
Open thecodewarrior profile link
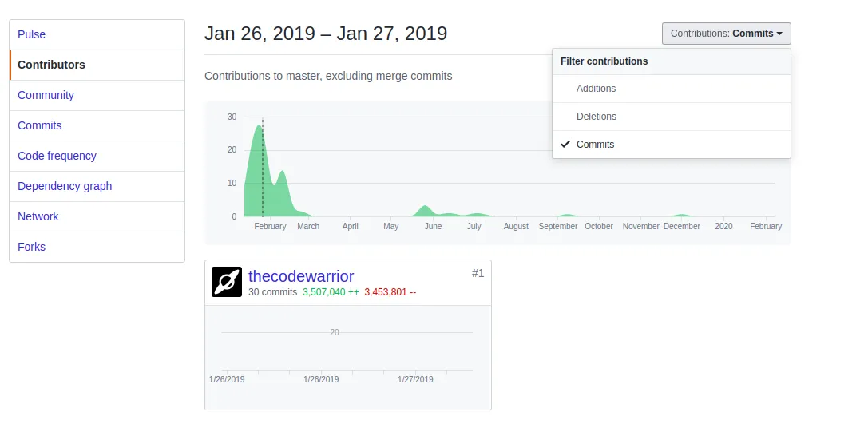tap(301, 276)
